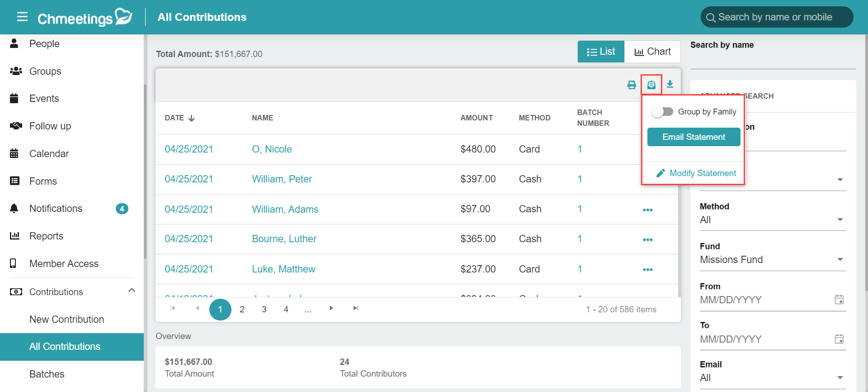Open contributor William, Peter
868x392 pixels.
[282, 179]
